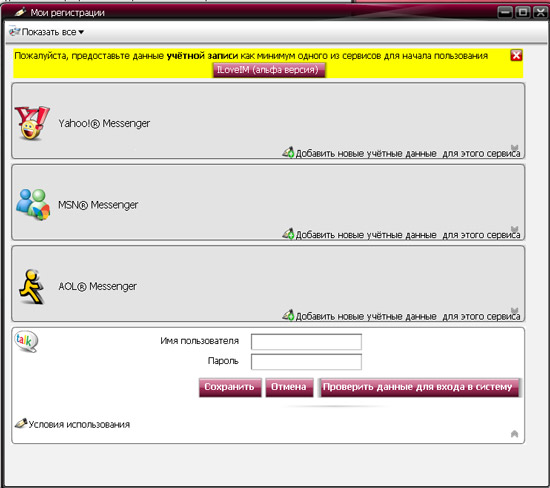Collapse the Google Talk panel arrow

(514, 434)
